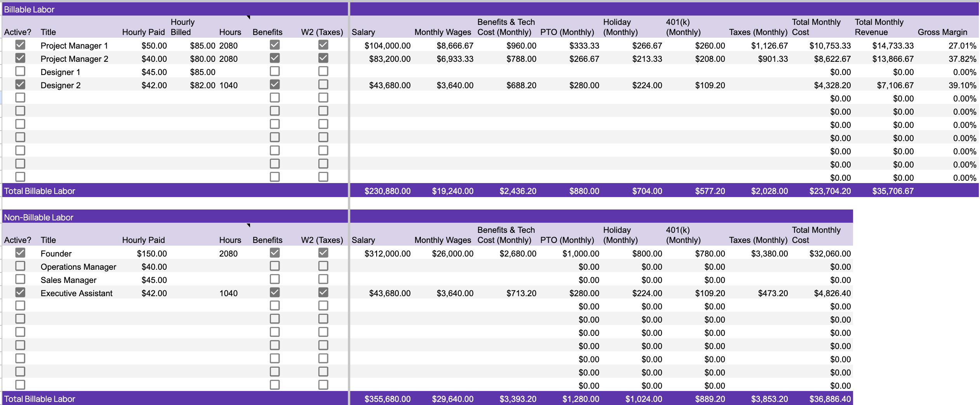Viewport: 980px width, 405px height.
Task: Check Active for Sales Manager
Action: pyautogui.click(x=20, y=279)
